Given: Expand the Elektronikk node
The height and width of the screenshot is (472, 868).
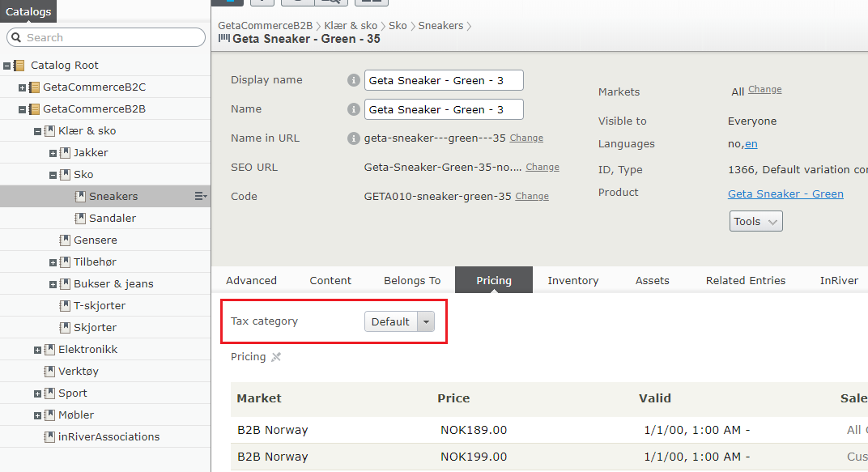Looking at the screenshot, I should [37, 351].
